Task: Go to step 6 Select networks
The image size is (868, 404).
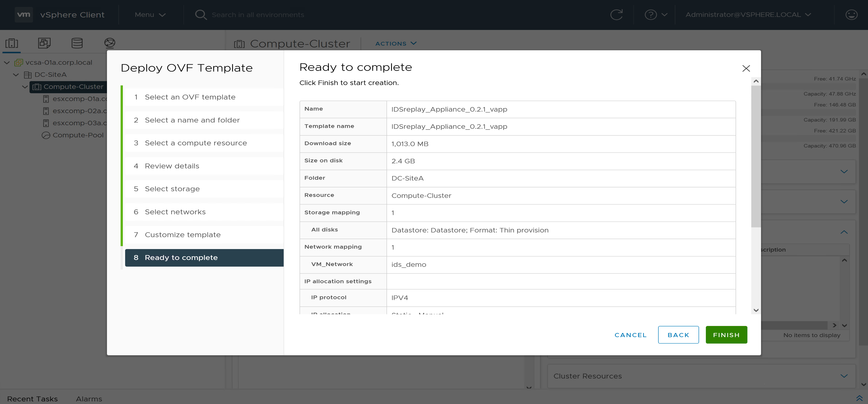Action: click(204, 212)
